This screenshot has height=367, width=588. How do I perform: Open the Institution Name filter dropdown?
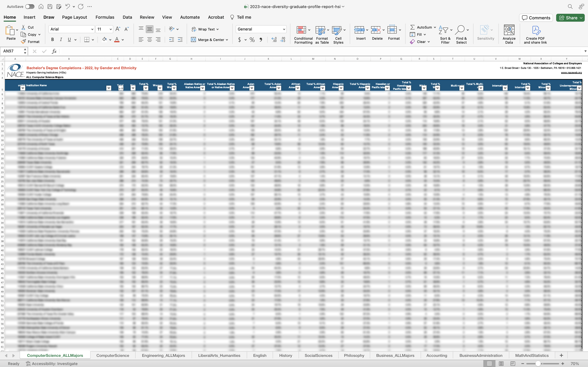point(109,88)
